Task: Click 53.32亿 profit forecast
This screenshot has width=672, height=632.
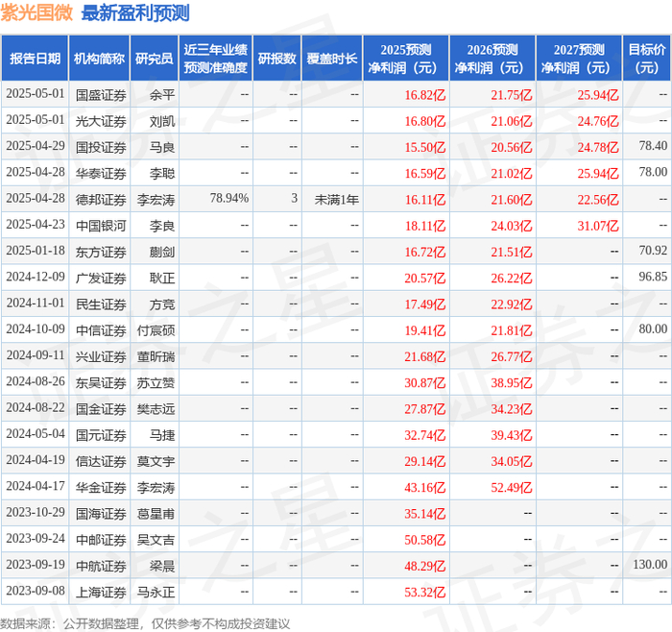Action: click(x=425, y=592)
